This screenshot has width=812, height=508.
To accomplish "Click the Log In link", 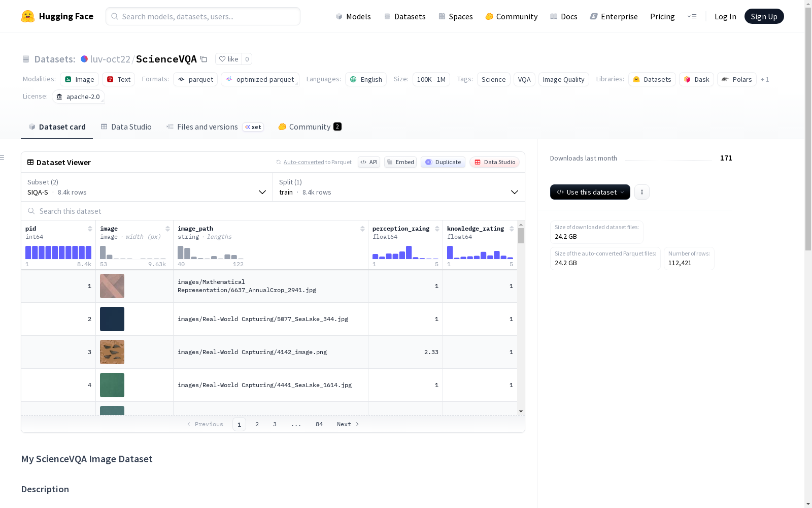I will click(725, 16).
